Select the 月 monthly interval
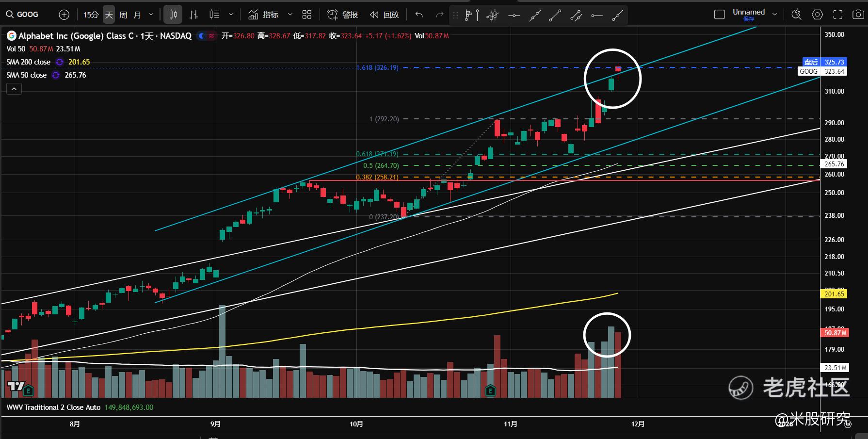This screenshot has height=439, width=868. (137, 15)
